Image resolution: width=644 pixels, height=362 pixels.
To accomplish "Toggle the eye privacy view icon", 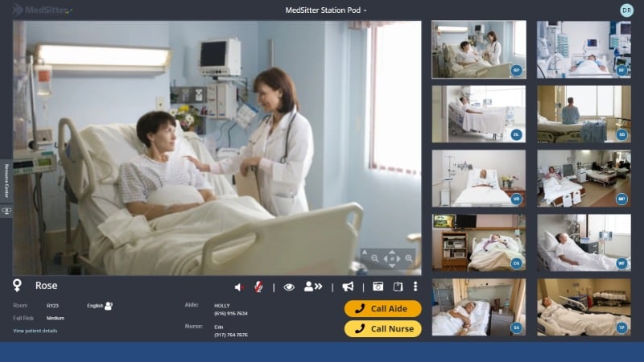I will 288,287.
